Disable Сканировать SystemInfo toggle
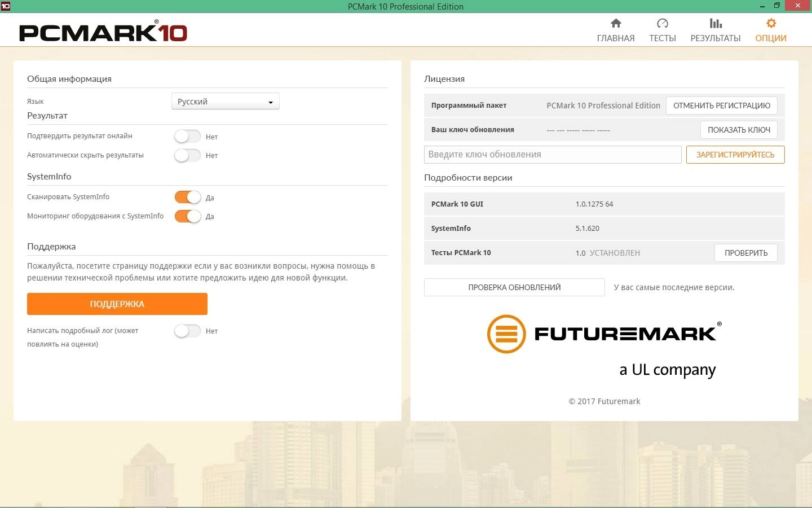Screen dimensions: 812x508 point(187,198)
